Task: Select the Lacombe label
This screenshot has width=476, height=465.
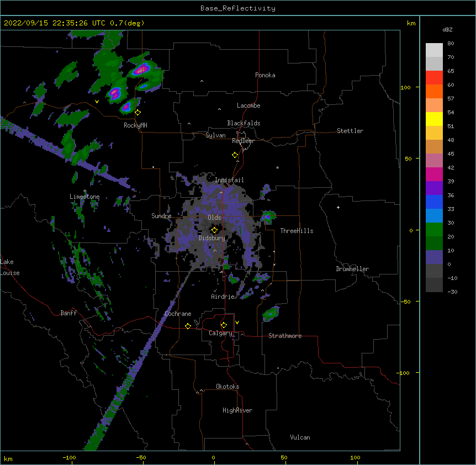Action: (x=248, y=105)
